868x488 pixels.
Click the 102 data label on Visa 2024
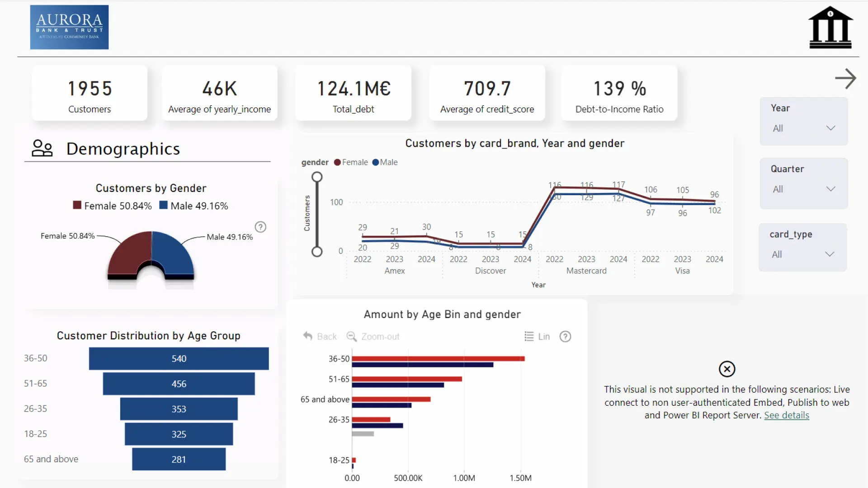(715, 211)
